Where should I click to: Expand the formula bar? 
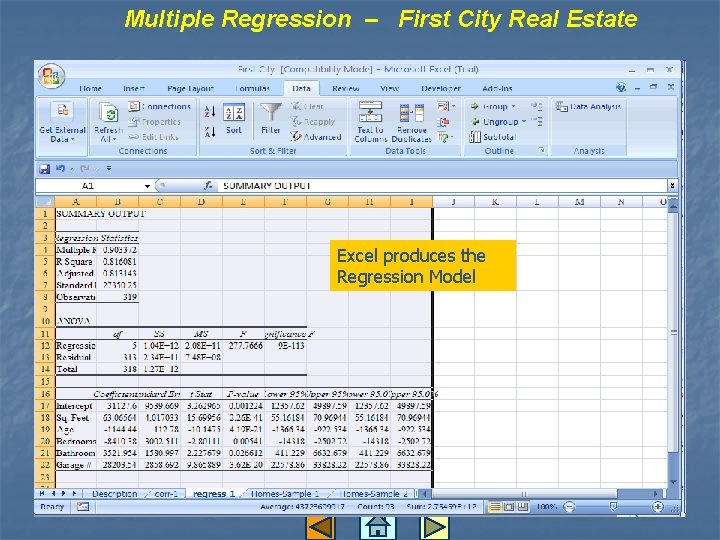(672, 186)
